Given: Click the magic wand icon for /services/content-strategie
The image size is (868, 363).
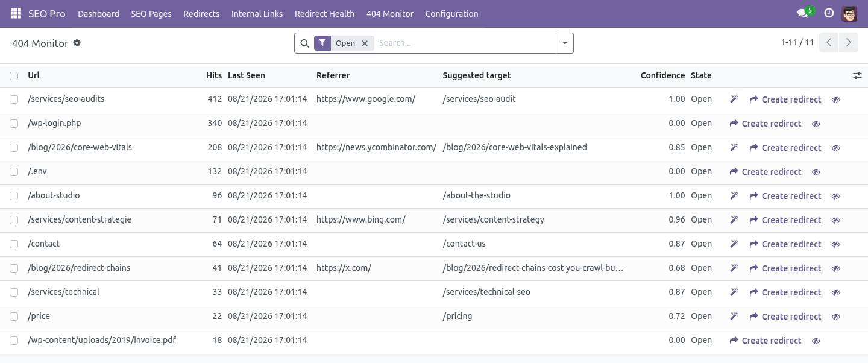Looking at the screenshot, I should coord(734,220).
